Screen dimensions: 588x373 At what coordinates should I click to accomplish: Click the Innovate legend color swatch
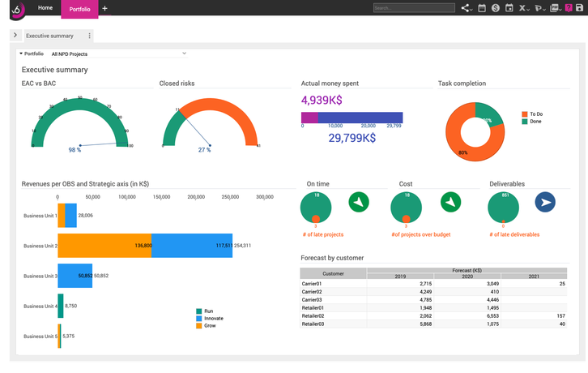[x=199, y=318]
